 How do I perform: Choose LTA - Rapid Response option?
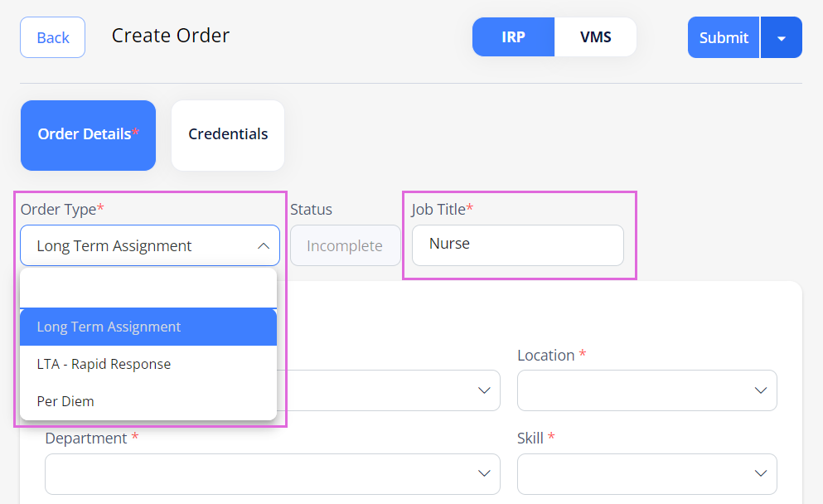pyautogui.click(x=148, y=364)
